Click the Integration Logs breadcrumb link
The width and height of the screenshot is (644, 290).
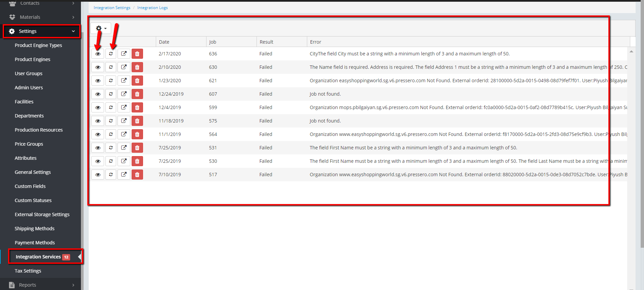click(152, 8)
